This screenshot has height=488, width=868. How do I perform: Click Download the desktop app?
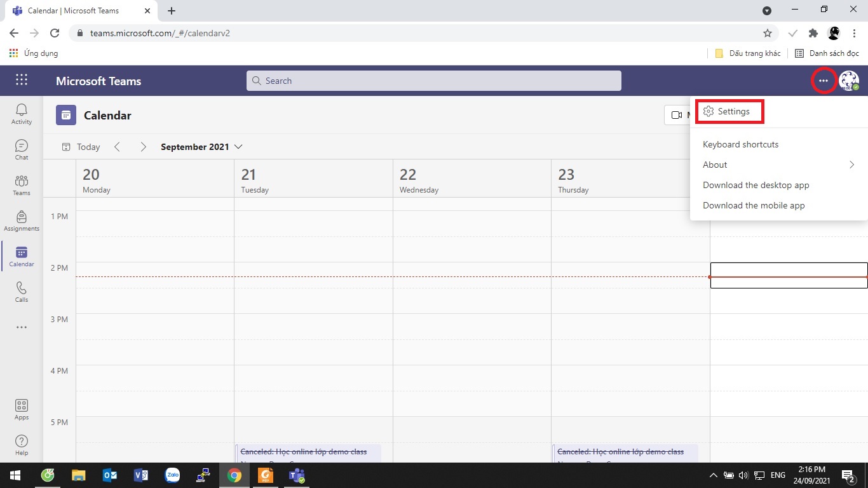756,185
